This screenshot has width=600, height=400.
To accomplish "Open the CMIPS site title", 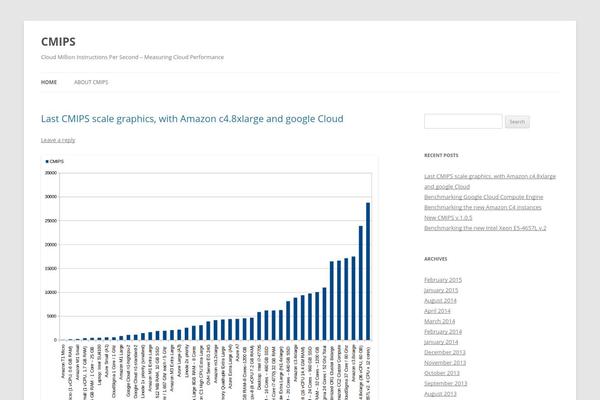I will (x=58, y=42).
